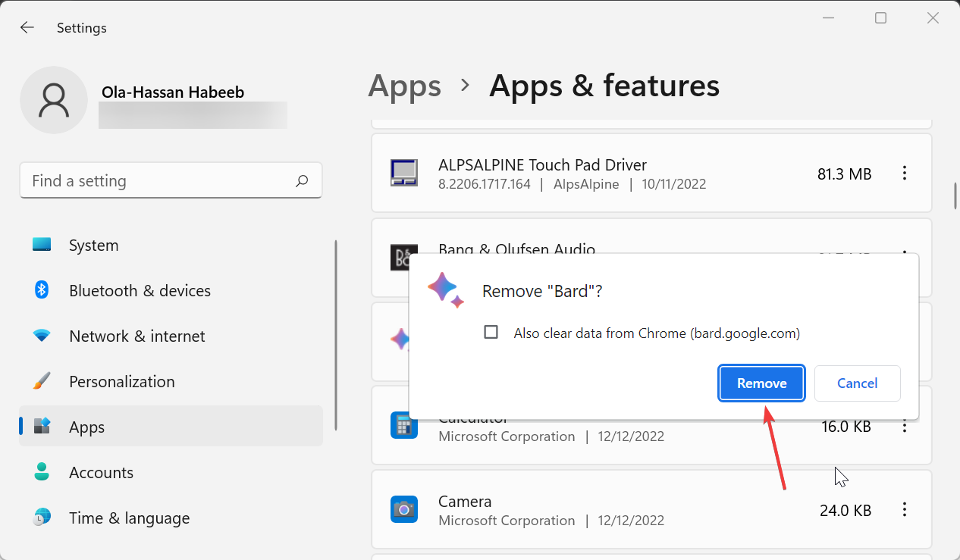This screenshot has height=560, width=960.
Task: Confirm by clicking Remove button
Action: 762,383
